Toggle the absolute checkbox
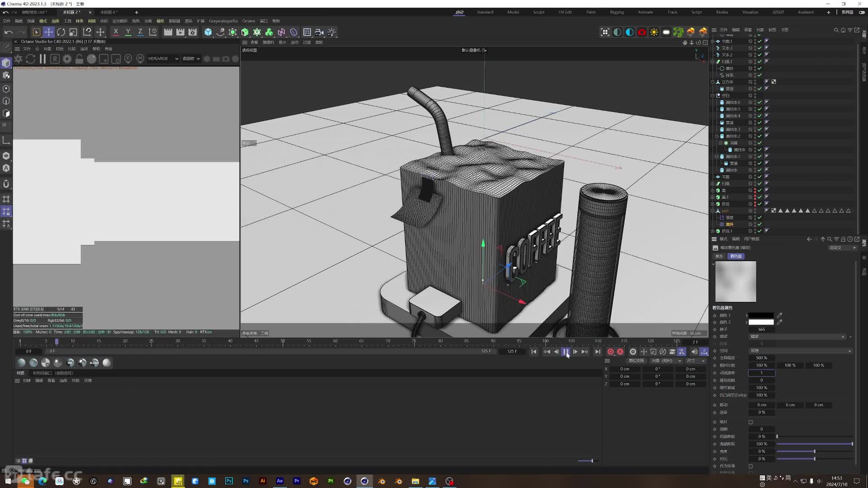This screenshot has width=868, height=488. [x=751, y=422]
